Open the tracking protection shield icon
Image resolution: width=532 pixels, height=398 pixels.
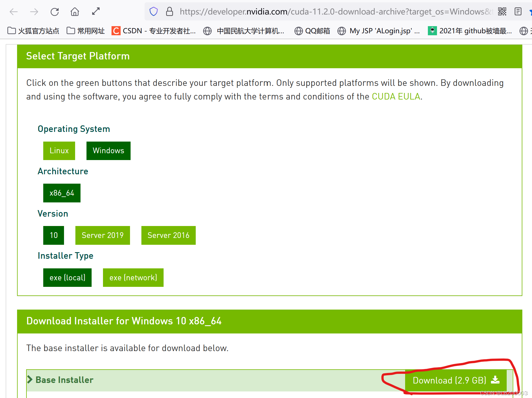(154, 12)
